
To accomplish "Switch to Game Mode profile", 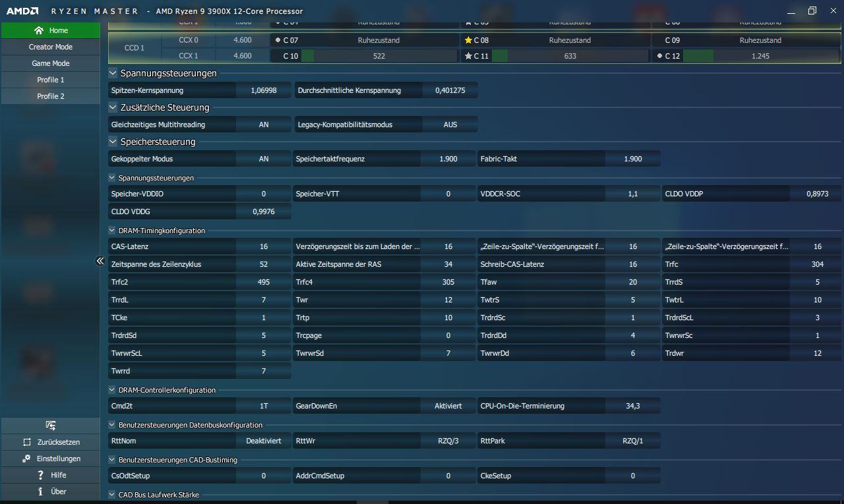I will pos(51,63).
